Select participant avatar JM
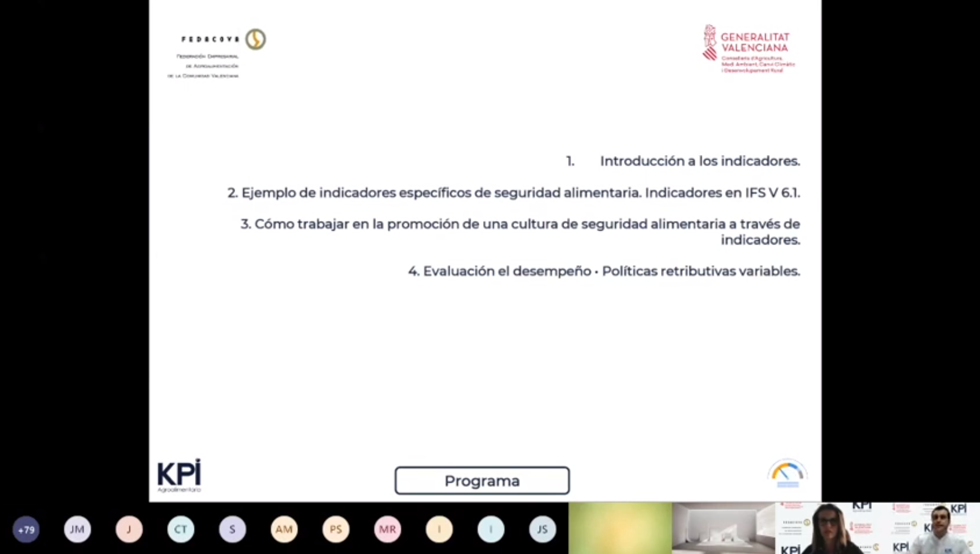This screenshot has height=554, width=980. (78, 529)
